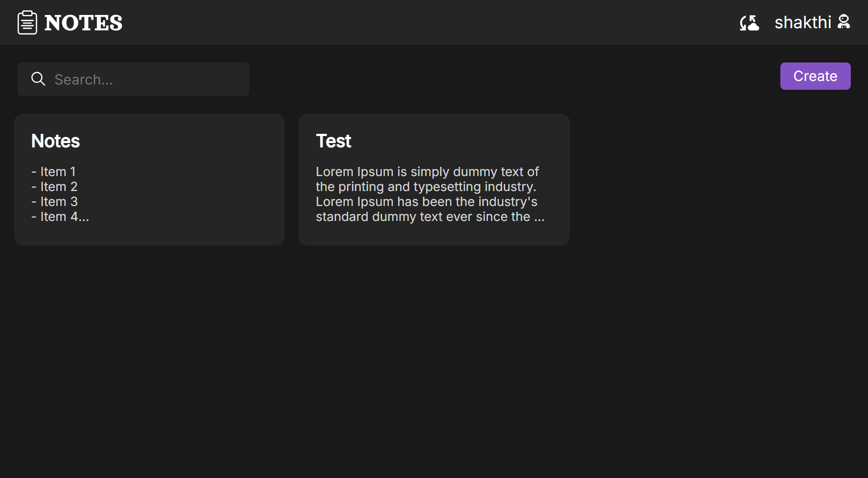Click the "- Item 1" line

click(54, 172)
